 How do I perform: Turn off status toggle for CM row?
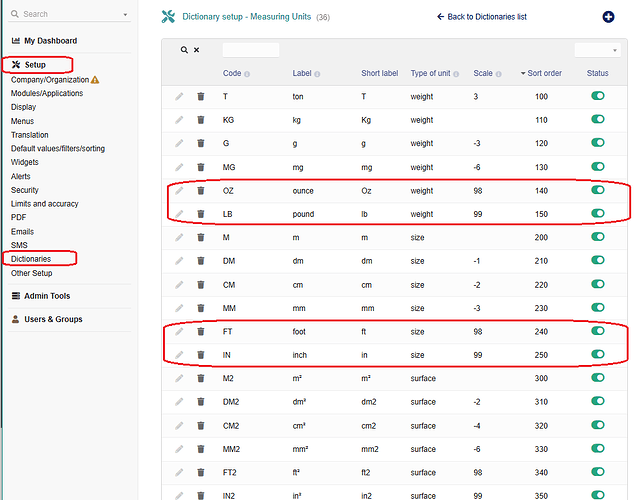click(598, 284)
